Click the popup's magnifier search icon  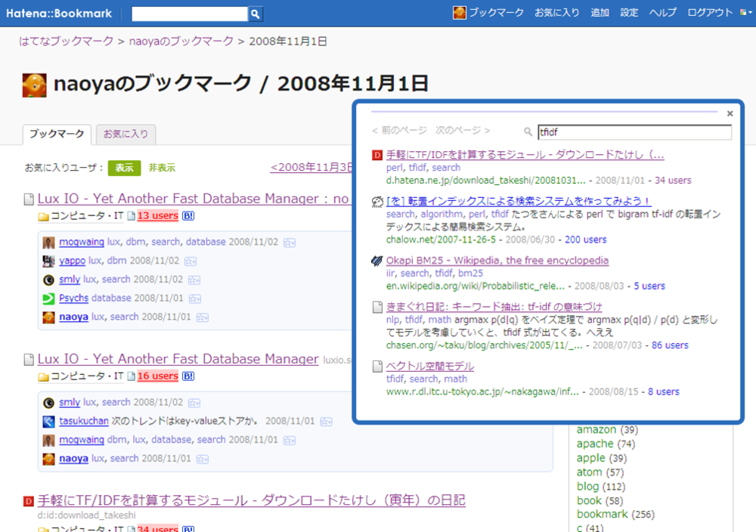[528, 131]
